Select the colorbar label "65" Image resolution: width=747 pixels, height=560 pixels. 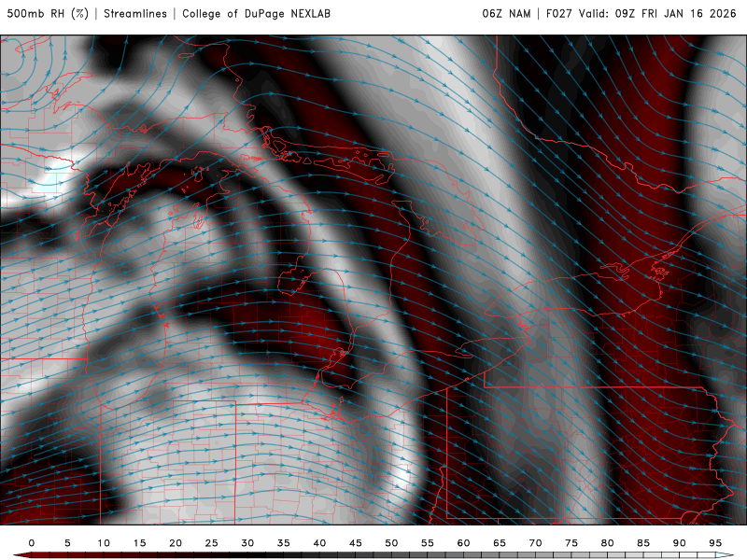pos(500,543)
